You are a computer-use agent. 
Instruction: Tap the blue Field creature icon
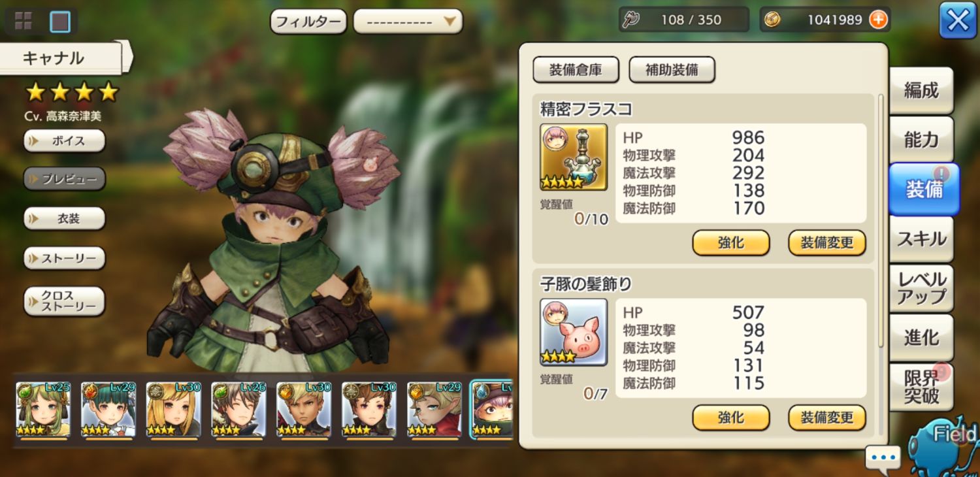(944, 446)
